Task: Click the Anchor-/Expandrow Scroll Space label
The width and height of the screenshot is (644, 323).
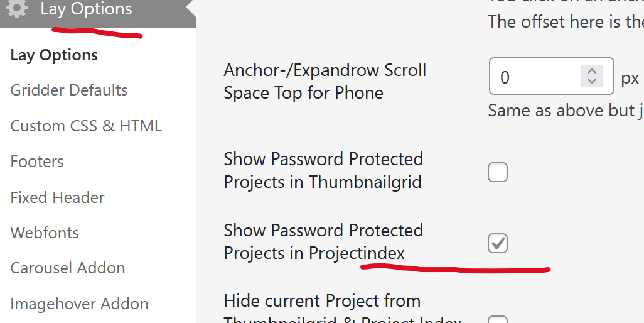Action: pos(325,82)
